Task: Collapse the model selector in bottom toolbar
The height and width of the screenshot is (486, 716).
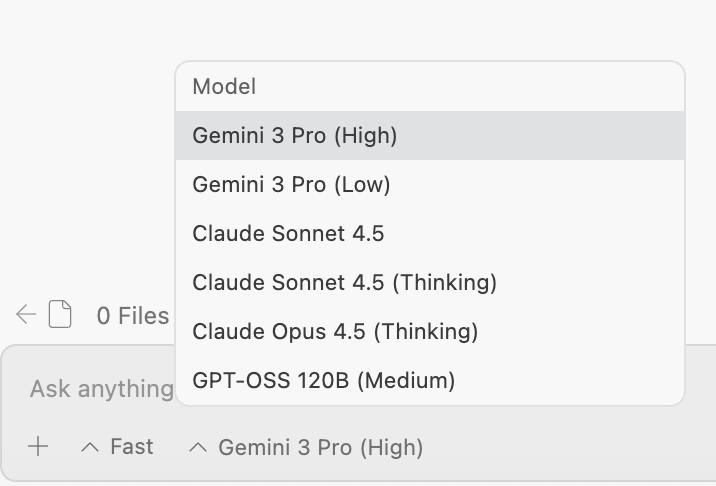Action: [x=320, y=448]
